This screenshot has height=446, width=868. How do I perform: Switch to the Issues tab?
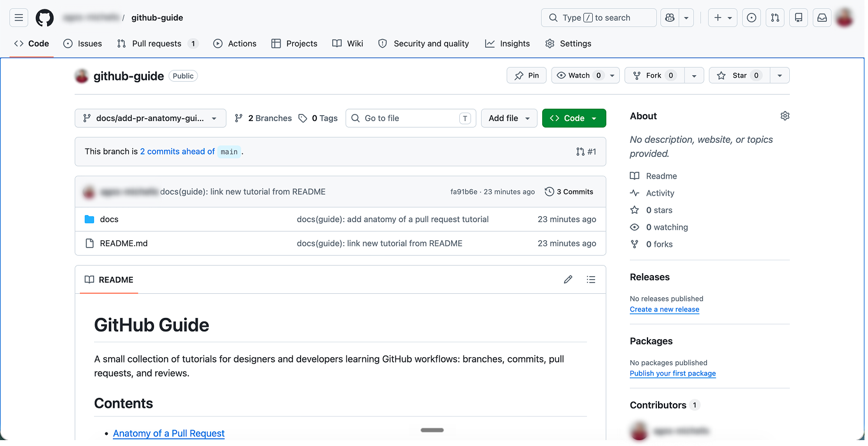[x=83, y=43]
